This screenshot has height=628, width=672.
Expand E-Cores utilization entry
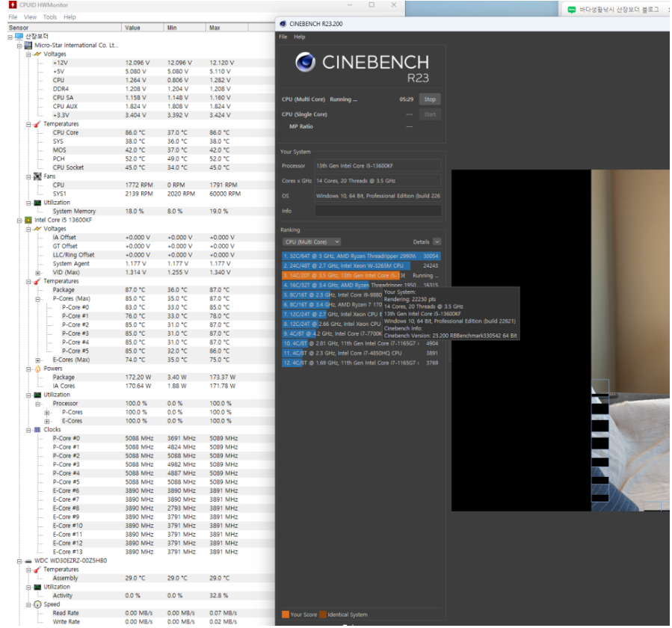coord(46,422)
